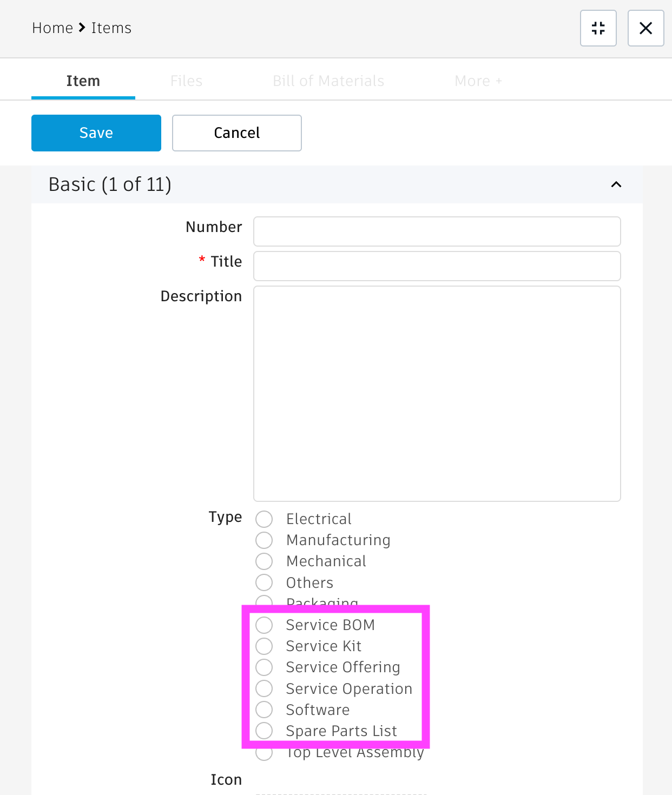Select Others as the item type
672x795 pixels.
click(264, 583)
